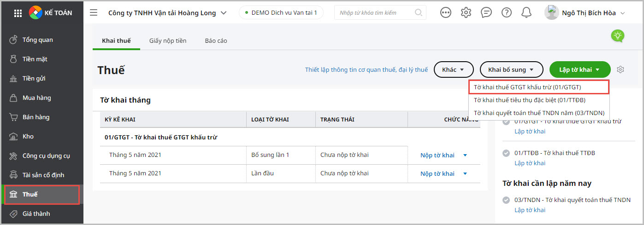Click Lập tờ khai under 01/TTĐB
The width and height of the screenshot is (644, 225).
click(530, 163)
